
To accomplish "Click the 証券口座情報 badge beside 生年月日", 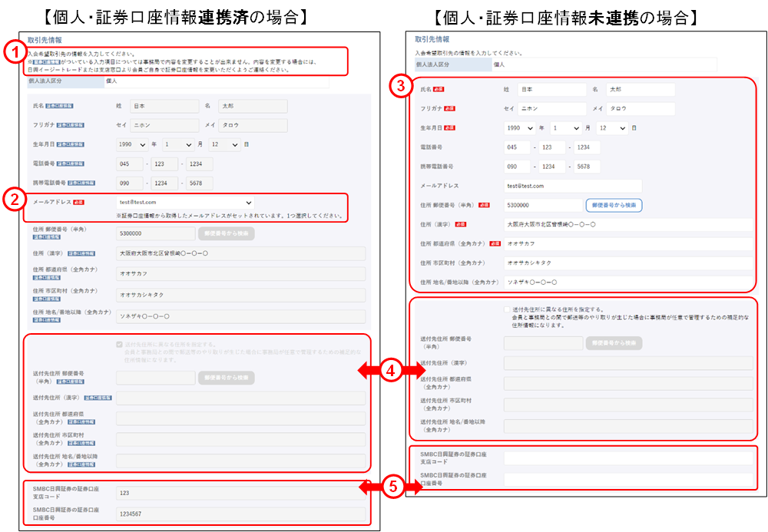I will coord(72,143).
